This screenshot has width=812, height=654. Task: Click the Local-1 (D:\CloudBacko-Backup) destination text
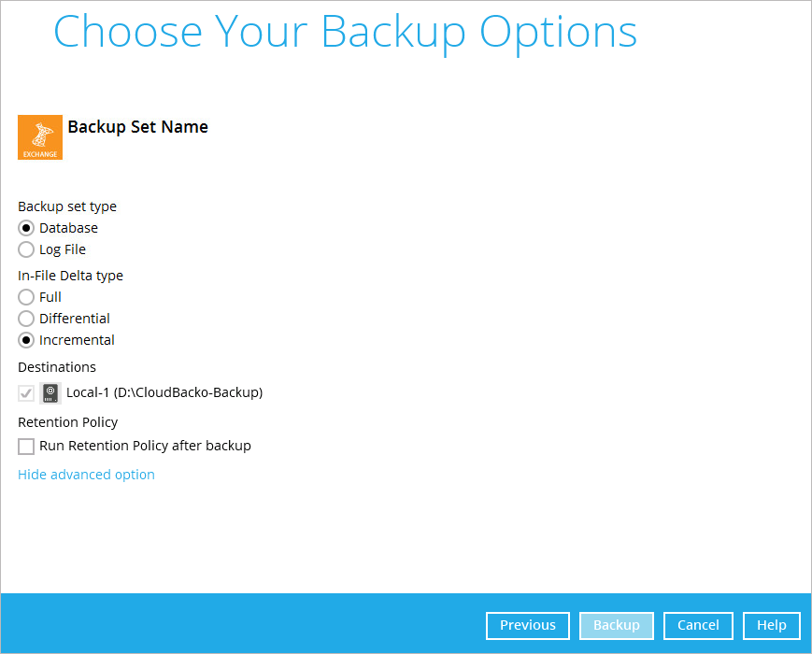(x=164, y=392)
